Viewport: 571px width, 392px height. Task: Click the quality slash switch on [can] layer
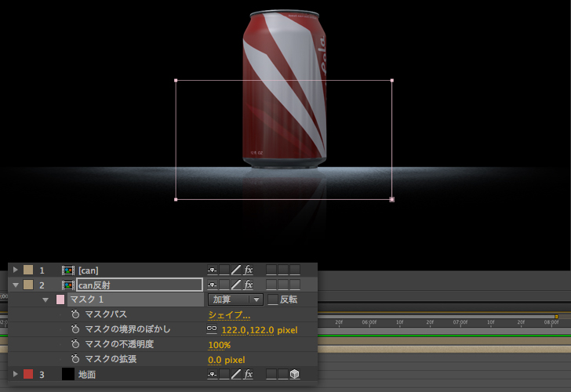click(x=235, y=270)
